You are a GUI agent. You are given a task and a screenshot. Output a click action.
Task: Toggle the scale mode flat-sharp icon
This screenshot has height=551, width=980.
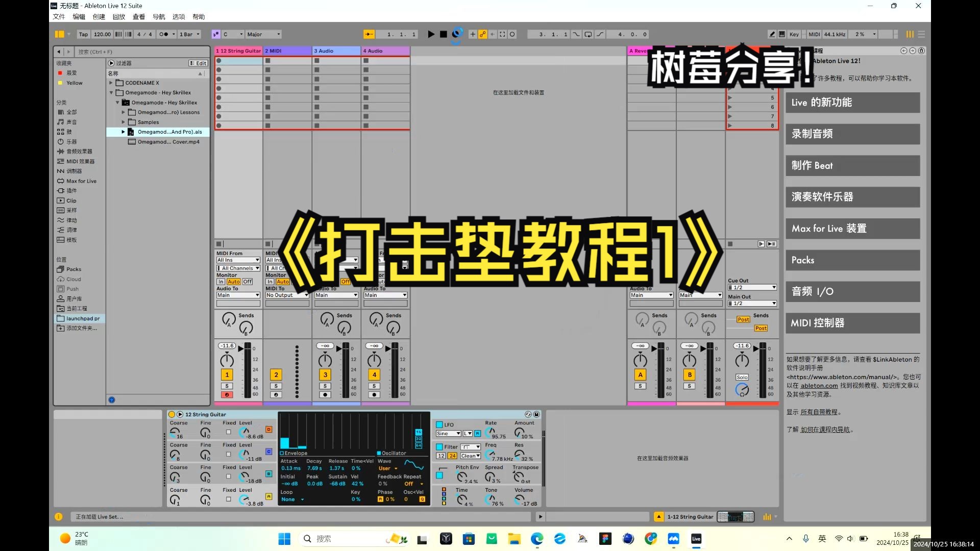click(x=216, y=34)
